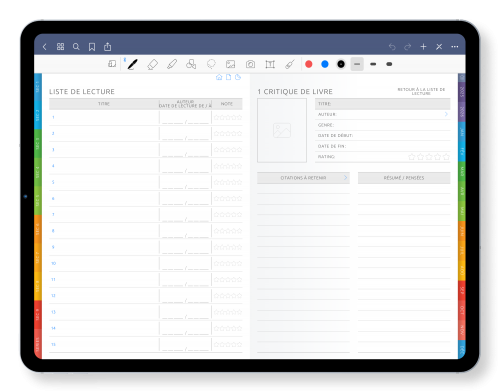Image resolution: width=500 pixels, height=392 pixels.
Task: Choose the blue pen color
Action: (325, 64)
